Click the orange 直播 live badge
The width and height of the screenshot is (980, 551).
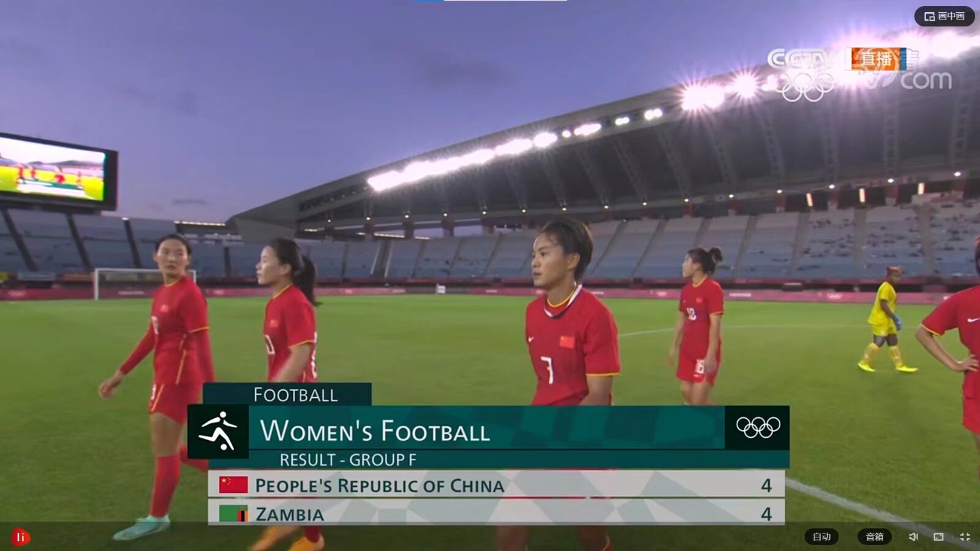(x=876, y=59)
